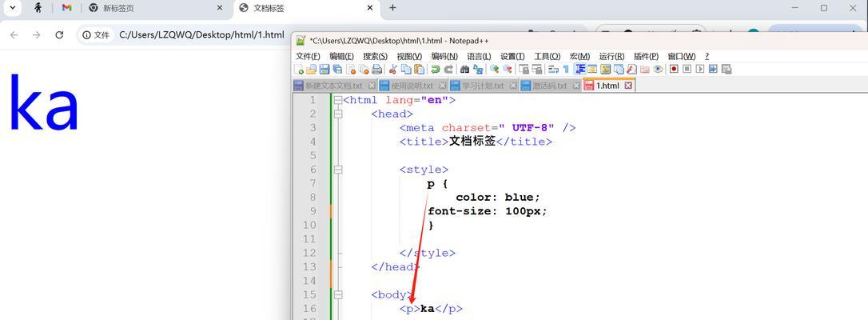Open the 运行(R) menu

[611, 57]
